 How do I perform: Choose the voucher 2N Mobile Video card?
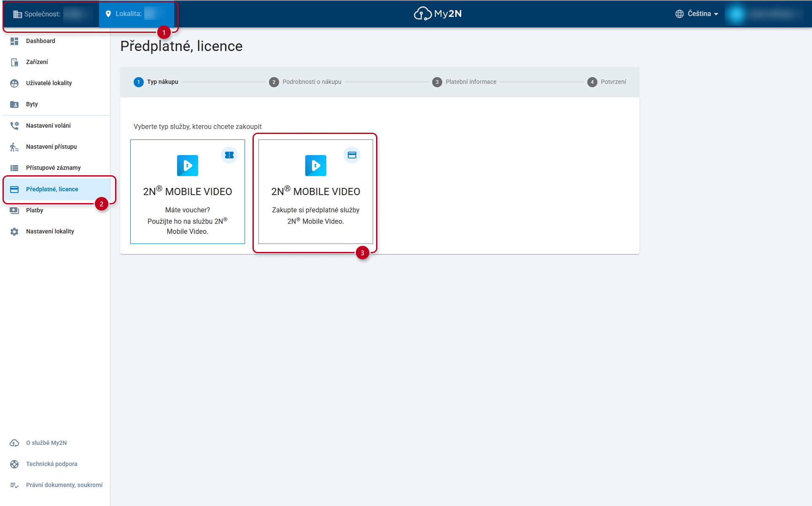[188, 192]
